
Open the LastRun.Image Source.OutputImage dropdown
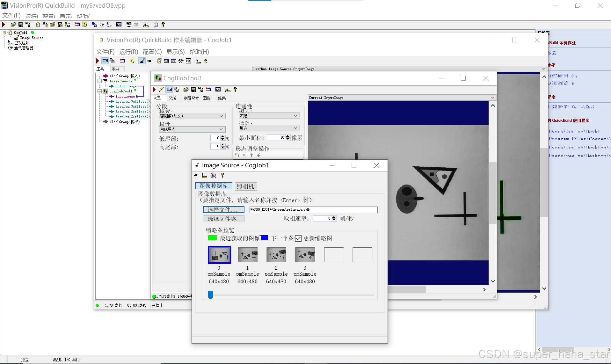(544, 69)
